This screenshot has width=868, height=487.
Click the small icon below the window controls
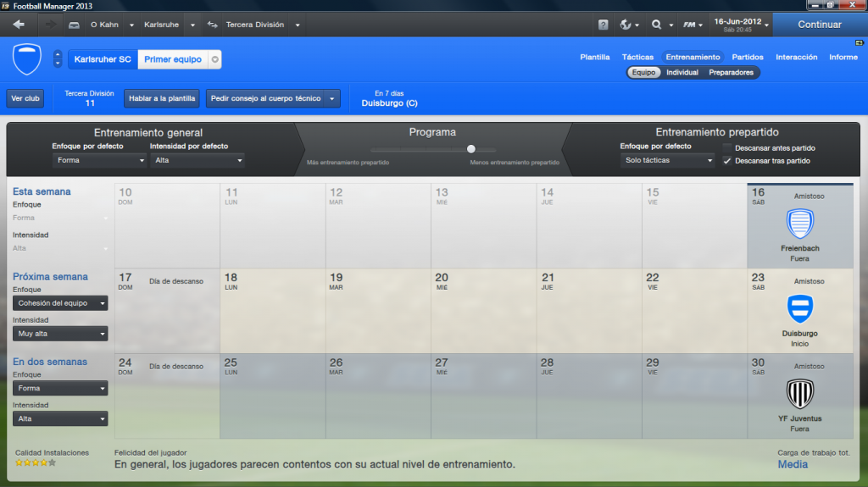pyautogui.click(x=860, y=42)
